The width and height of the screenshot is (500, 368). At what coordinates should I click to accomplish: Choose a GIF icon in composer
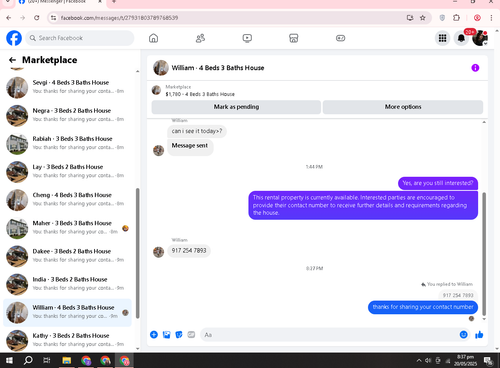pos(191,335)
